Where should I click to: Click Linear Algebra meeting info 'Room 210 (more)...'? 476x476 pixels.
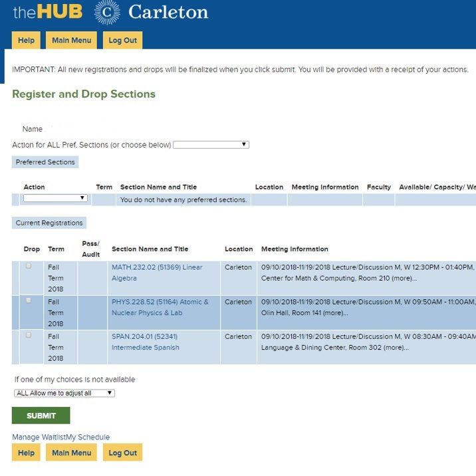coord(388,278)
